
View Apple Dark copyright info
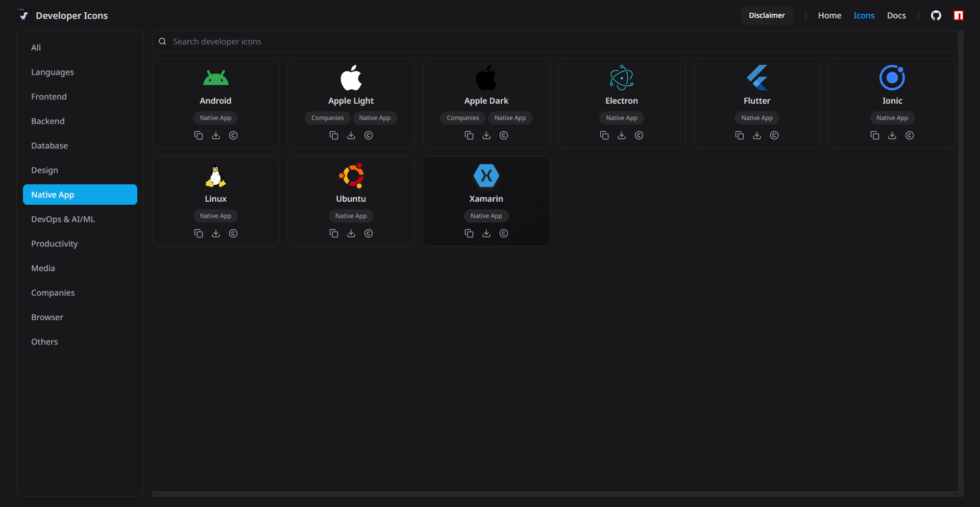coord(504,135)
